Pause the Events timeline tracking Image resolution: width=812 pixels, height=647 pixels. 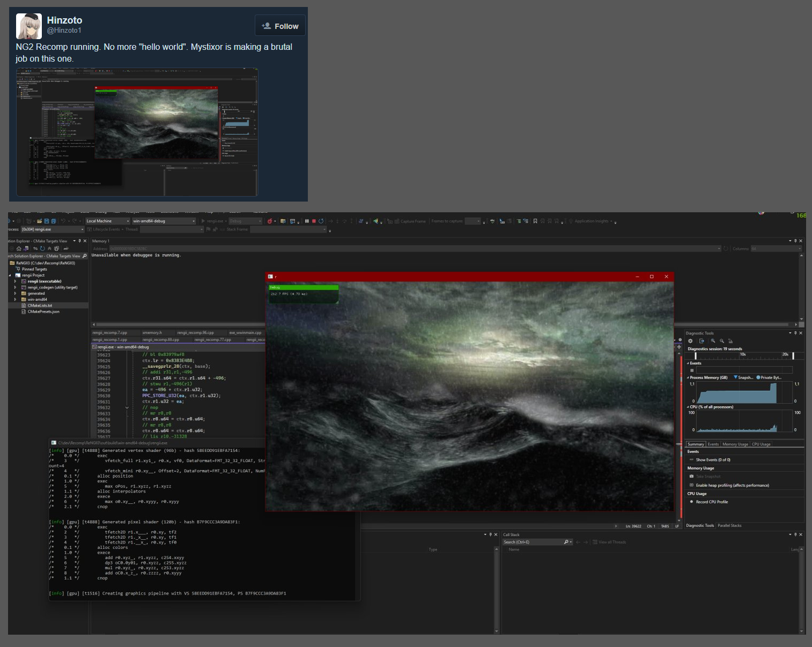point(692,370)
